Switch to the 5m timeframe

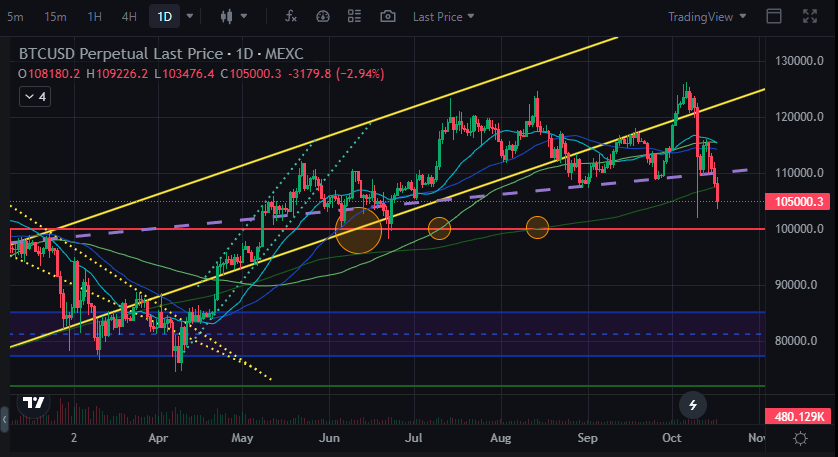16,17
